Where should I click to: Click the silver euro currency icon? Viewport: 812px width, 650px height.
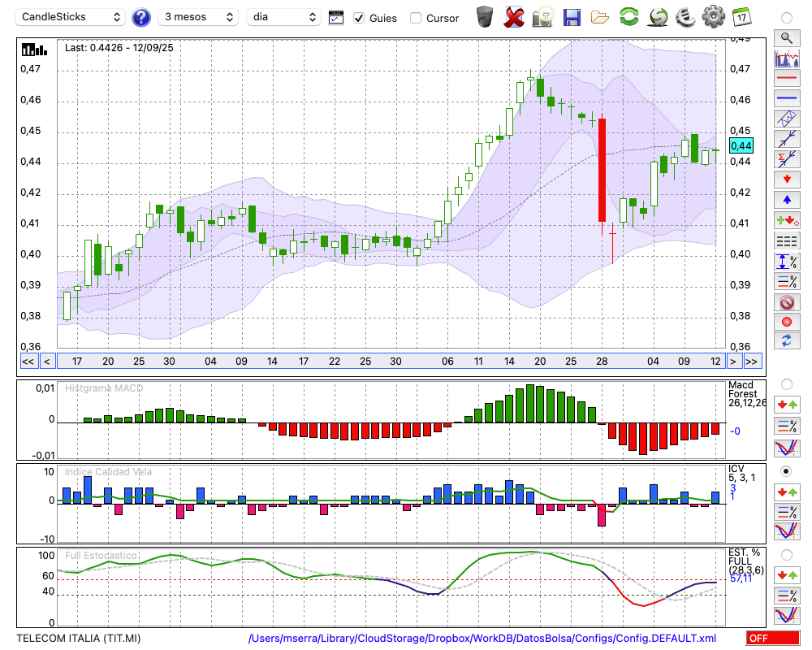click(x=685, y=17)
